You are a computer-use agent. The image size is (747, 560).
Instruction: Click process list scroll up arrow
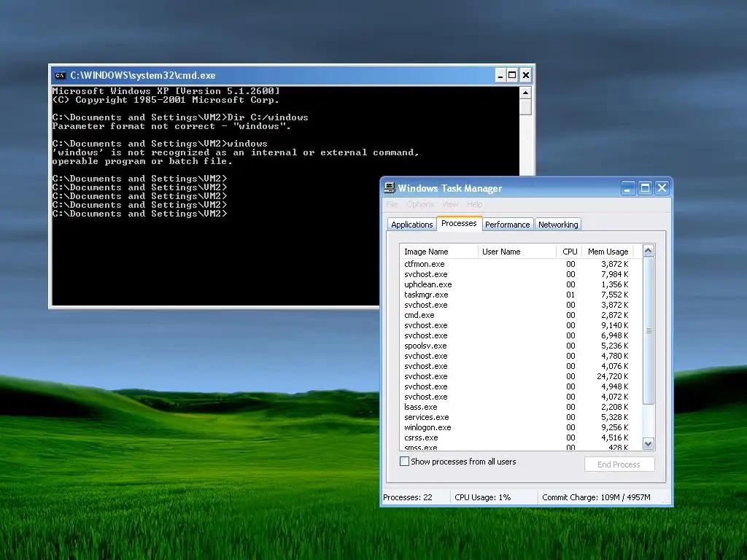pos(648,251)
